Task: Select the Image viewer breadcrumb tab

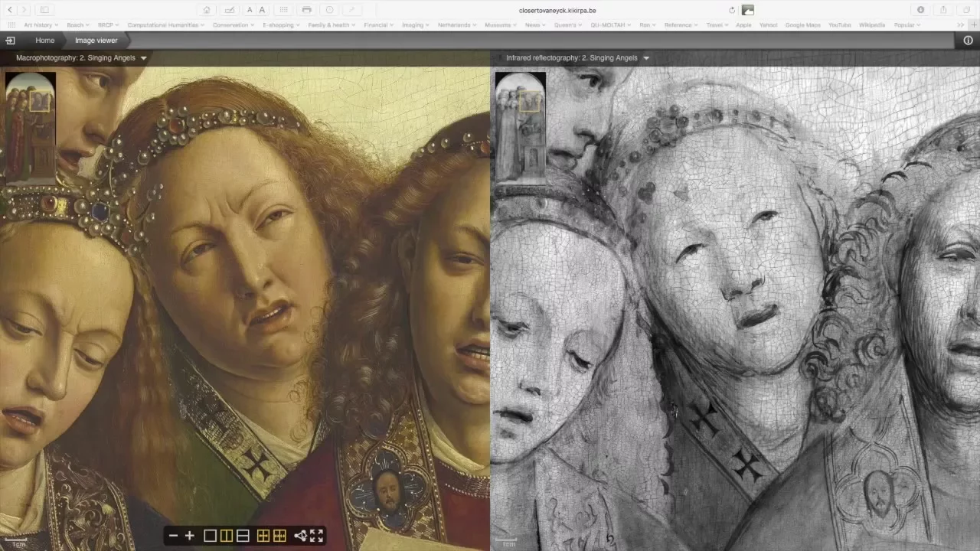Action: pyautogui.click(x=96, y=40)
